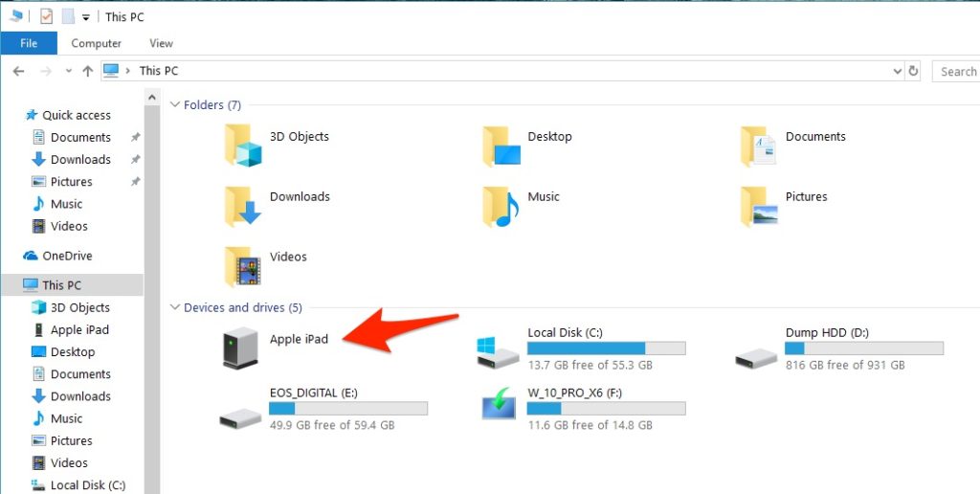The height and width of the screenshot is (494, 980).
Task: Select Quick access in the sidebar
Action: [76, 115]
